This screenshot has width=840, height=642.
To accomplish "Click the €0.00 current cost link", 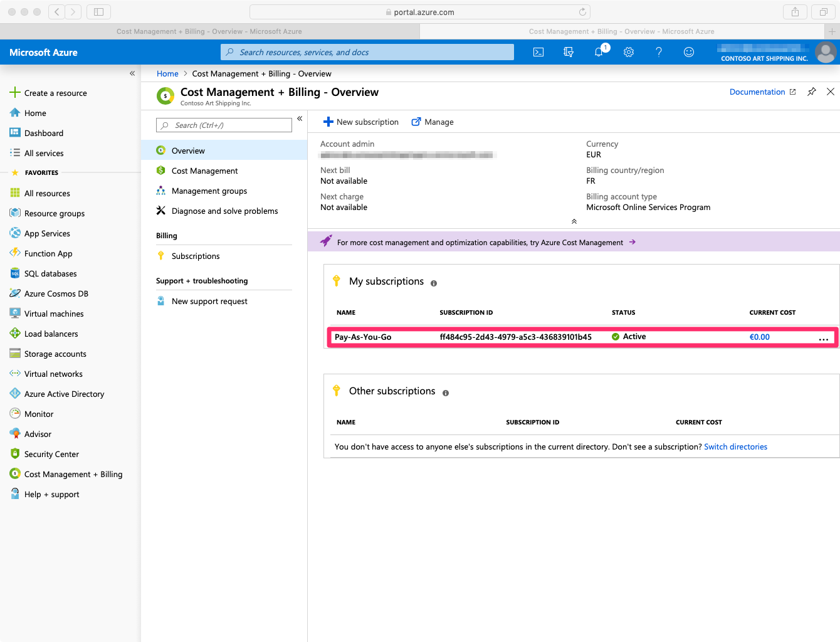I will point(759,337).
